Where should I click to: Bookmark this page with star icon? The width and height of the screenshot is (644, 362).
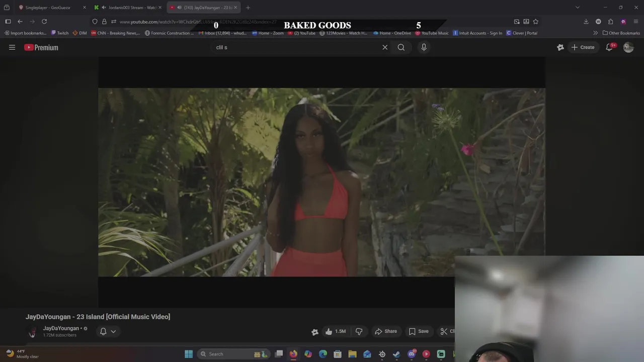point(535,22)
